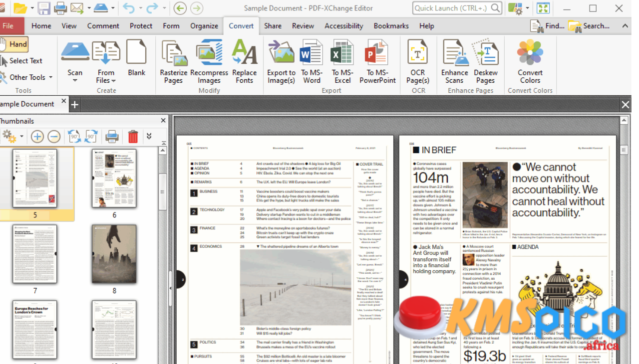Open the Scan dropdown arrow

75,80
